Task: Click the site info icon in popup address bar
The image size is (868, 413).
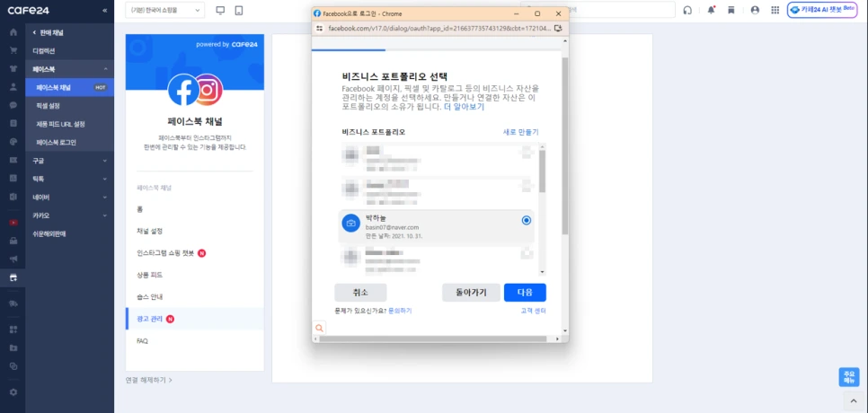Action: (x=319, y=28)
